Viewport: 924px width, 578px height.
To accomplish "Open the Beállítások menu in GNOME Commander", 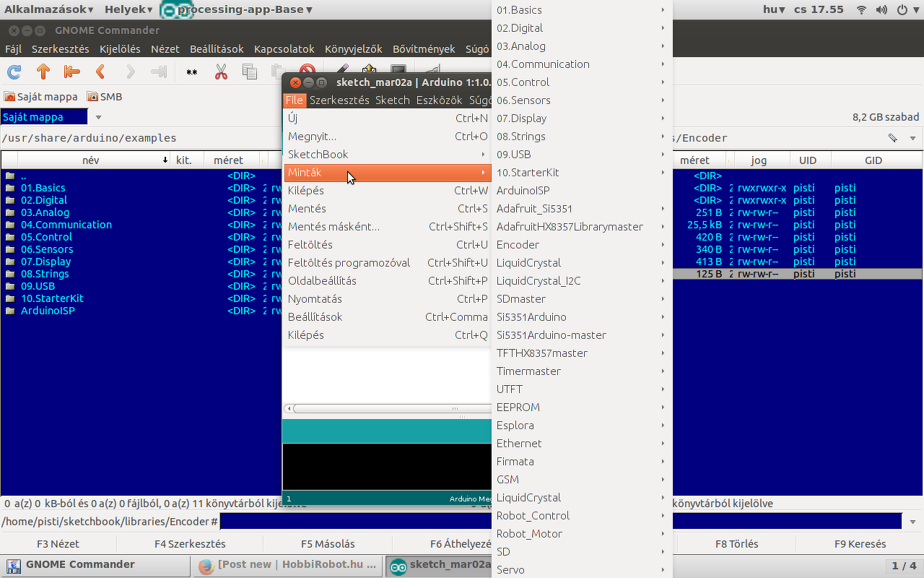I will coord(217,49).
